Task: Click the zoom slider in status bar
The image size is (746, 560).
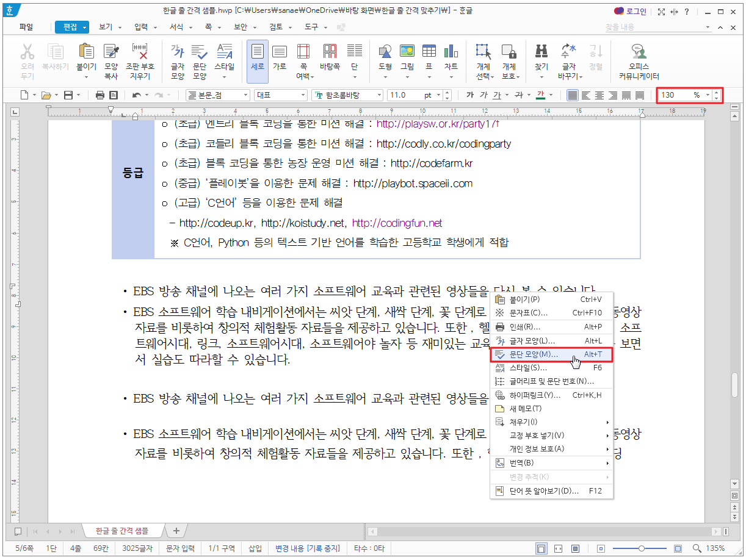Action: click(x=643, y=548)
